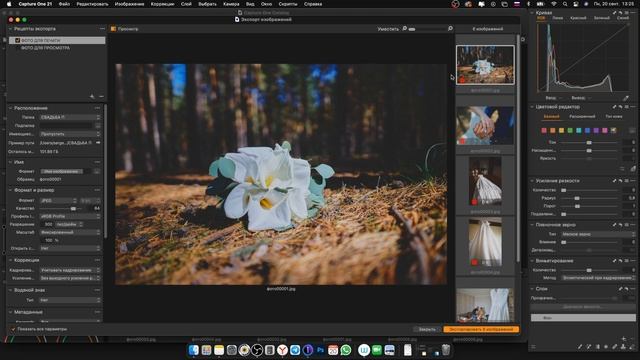Click zoom-in magnifier at preview slider end
The width and height of the screenshot is (640, 360).
(450, 29)
